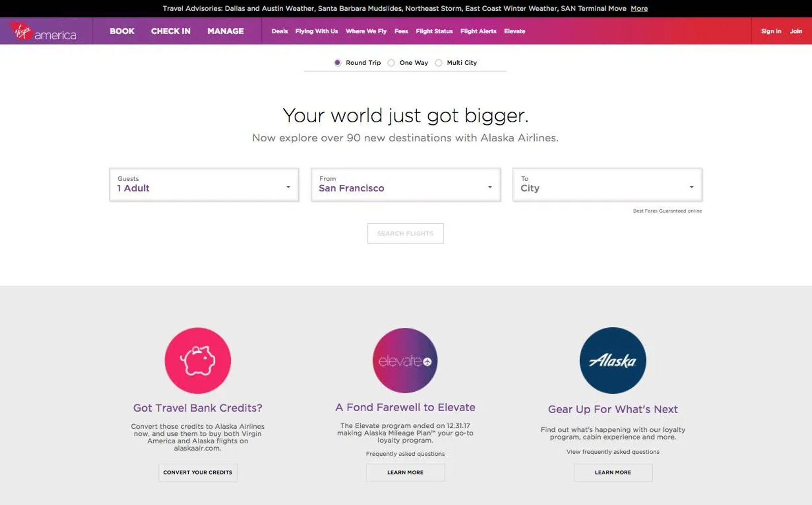Viewport: 812px width, 505px height.
Task: Click More link in travel advisories banner
Action: coord(639,9)
